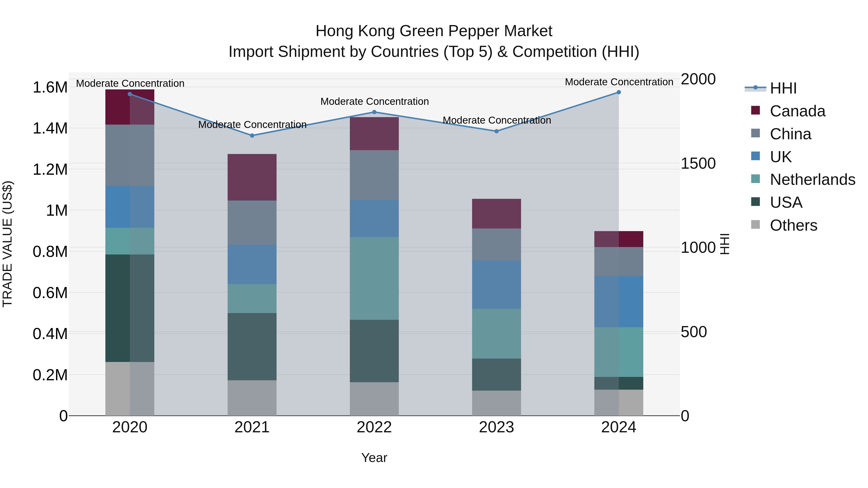
Task: Click the UK segment of the 2021 bar
Action: point(252,264)
